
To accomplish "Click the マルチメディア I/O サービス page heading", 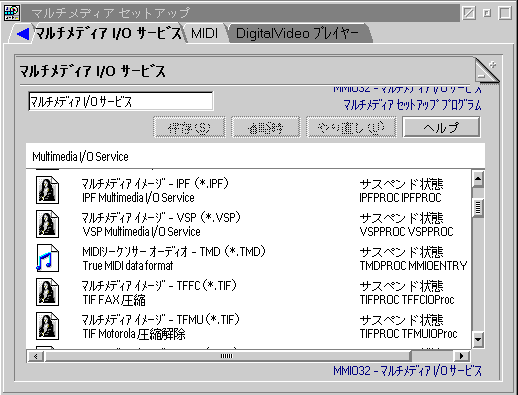I will [x=92, y=71].
